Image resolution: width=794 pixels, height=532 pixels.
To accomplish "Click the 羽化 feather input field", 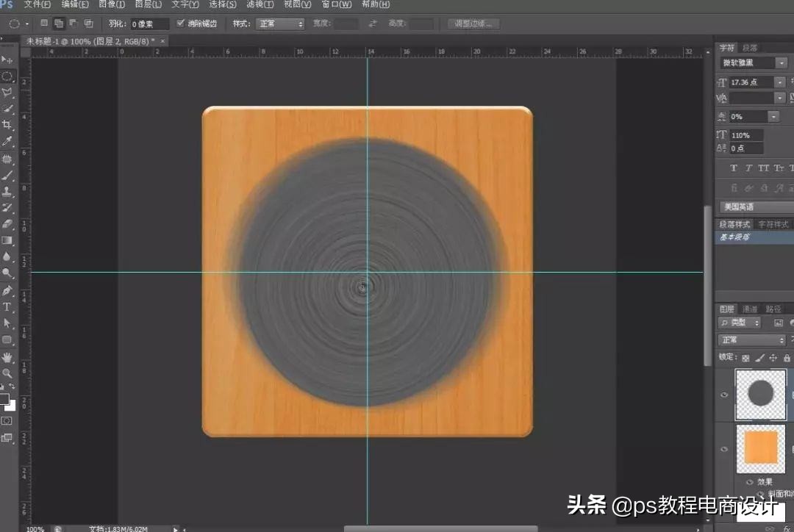I will (x=149, y=24).
